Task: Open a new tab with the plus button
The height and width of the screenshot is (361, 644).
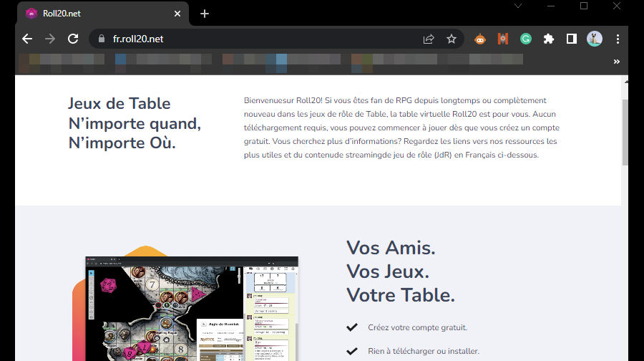Action: click(205, 14)
